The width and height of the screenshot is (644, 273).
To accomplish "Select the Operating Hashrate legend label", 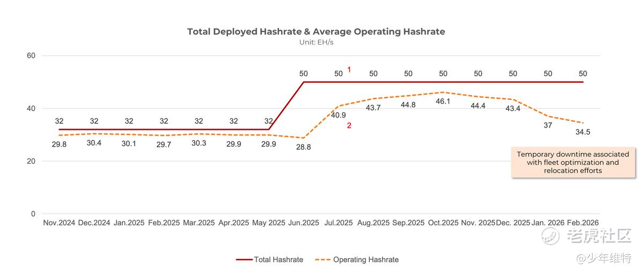I will pyautogui.click(x=366, y=260).
